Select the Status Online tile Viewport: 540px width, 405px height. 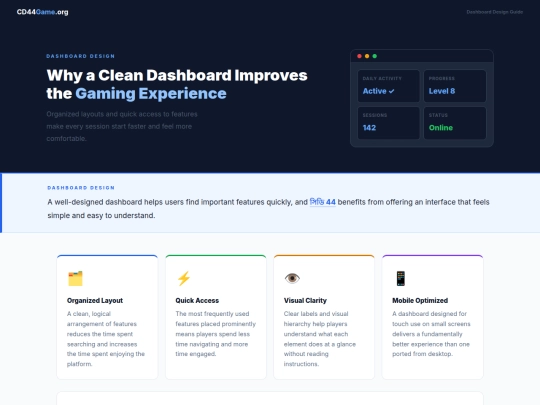(455, 123)
